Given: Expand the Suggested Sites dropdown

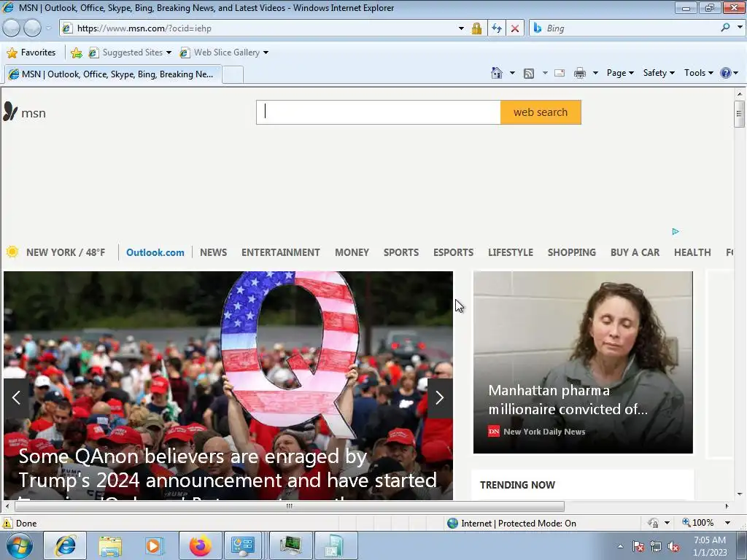Looking at the screenshot, I should (169, 52).
